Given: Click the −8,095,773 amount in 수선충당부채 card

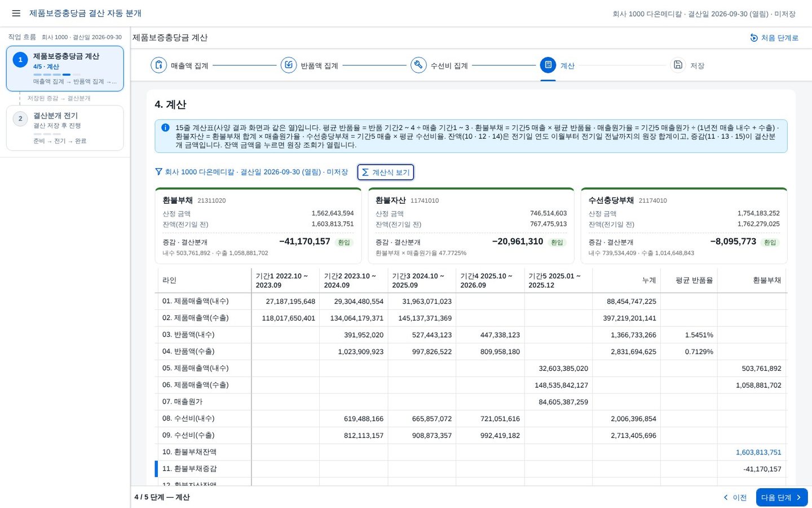Looking at the screenshot, I should [x=733, y=241].
